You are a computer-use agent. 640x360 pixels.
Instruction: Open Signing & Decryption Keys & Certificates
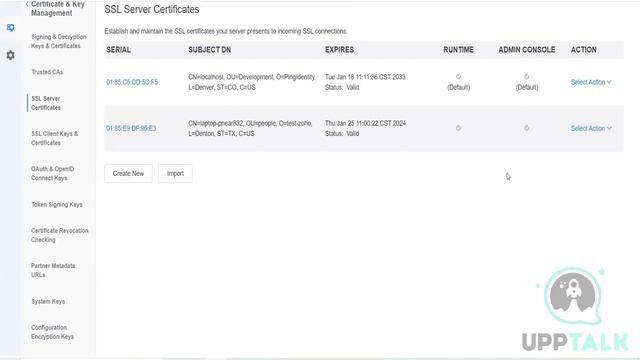(59, 41)
